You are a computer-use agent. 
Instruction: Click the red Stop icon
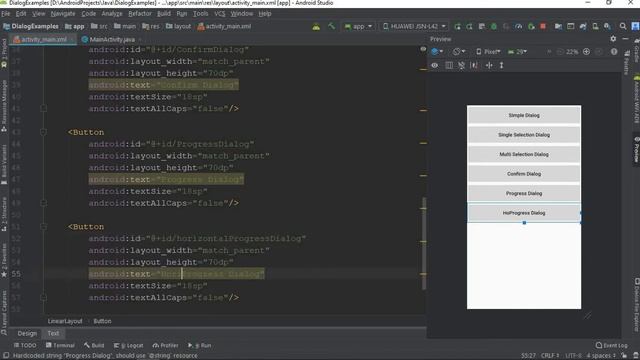[543, 27]
